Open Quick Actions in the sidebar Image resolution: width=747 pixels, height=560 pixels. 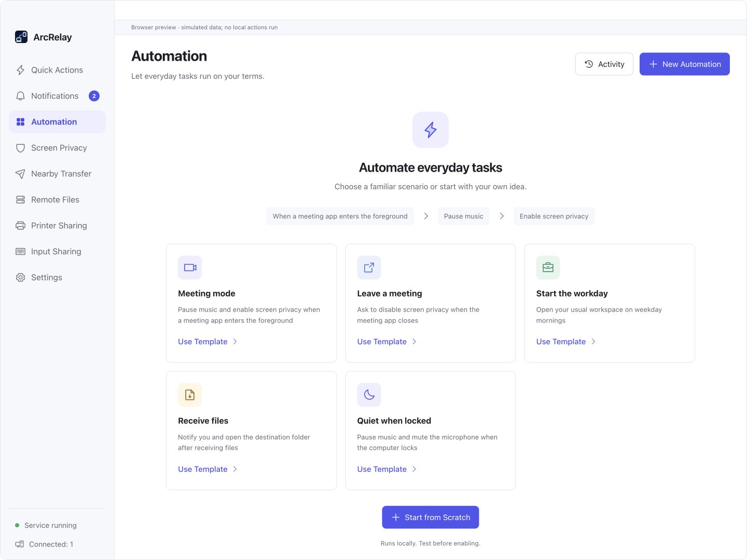click(57, 70)
